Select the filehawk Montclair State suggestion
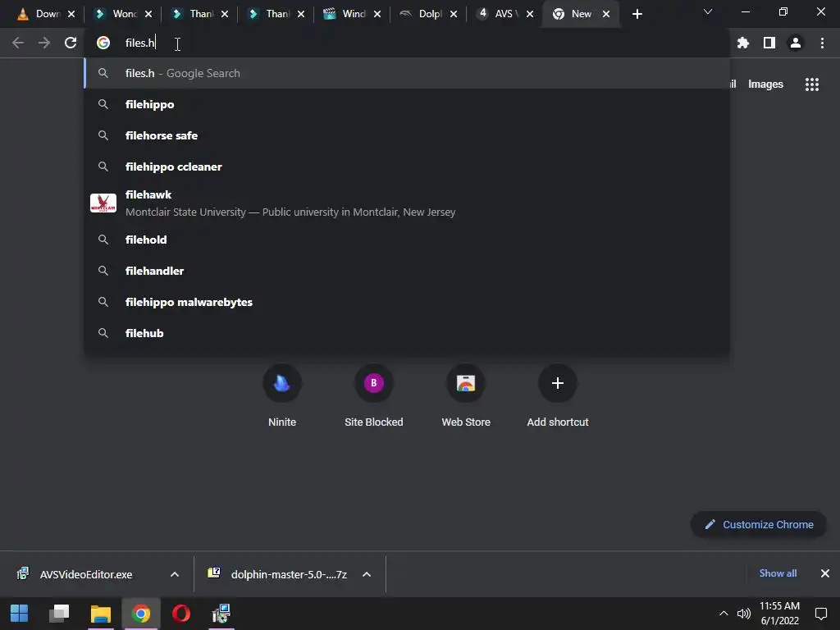840x630 pixels. [407, 203]
